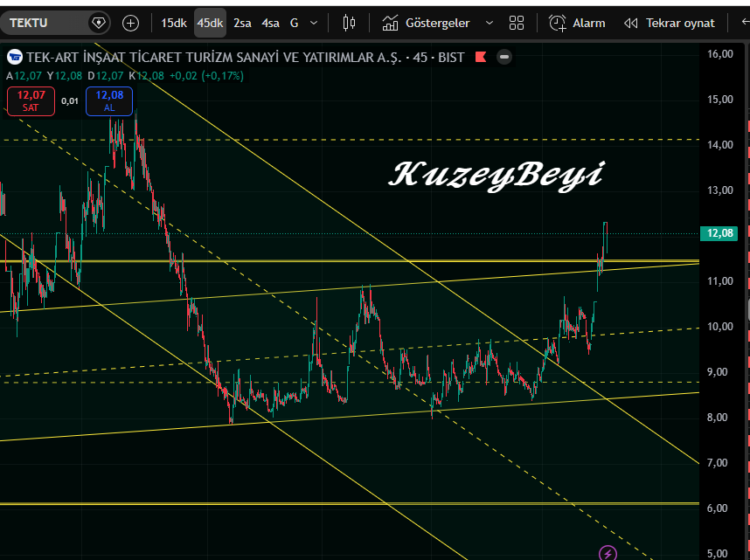Click the 12,08 price label on the scale

[720, 233]
